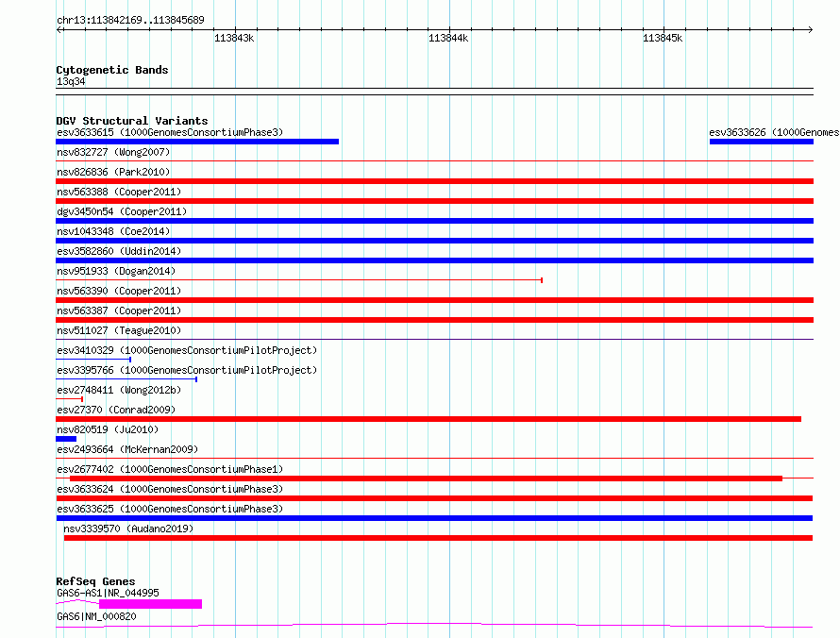Click the red esv2677402 feature bar
This screenshot has width=840, height=638.
(x=426, y=478)
